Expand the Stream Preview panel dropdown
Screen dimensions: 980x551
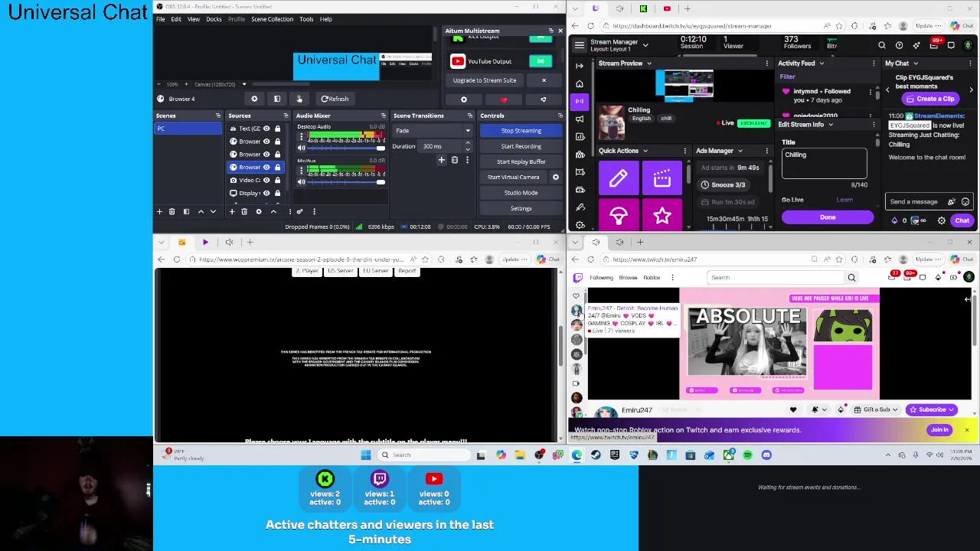pyautogui.click(x=649, y=64)
